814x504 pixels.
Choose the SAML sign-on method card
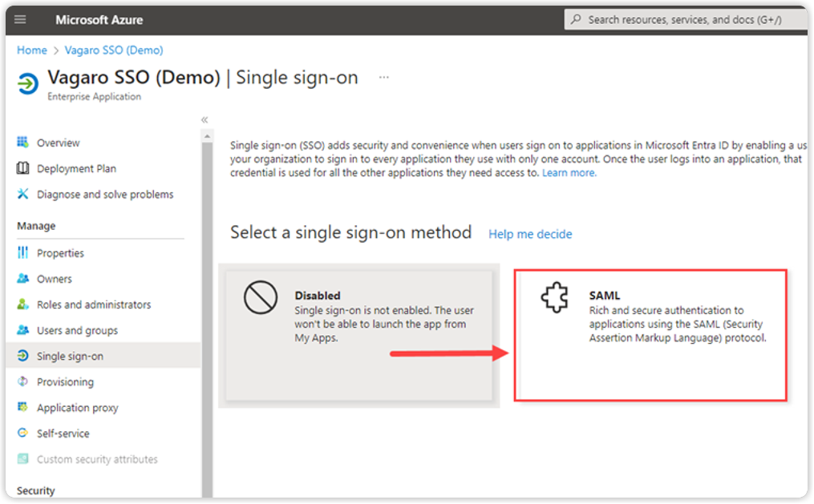(x=650, y=336)
